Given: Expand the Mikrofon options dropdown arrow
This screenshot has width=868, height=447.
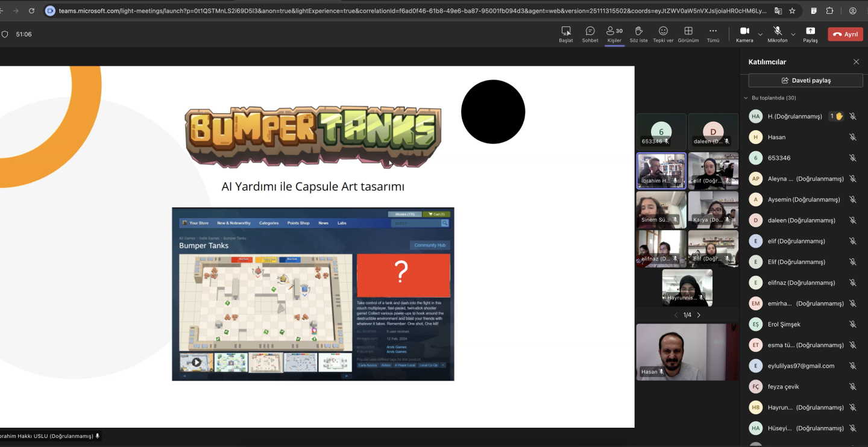Looking at the screenshot, I should (x=793, y=34).
